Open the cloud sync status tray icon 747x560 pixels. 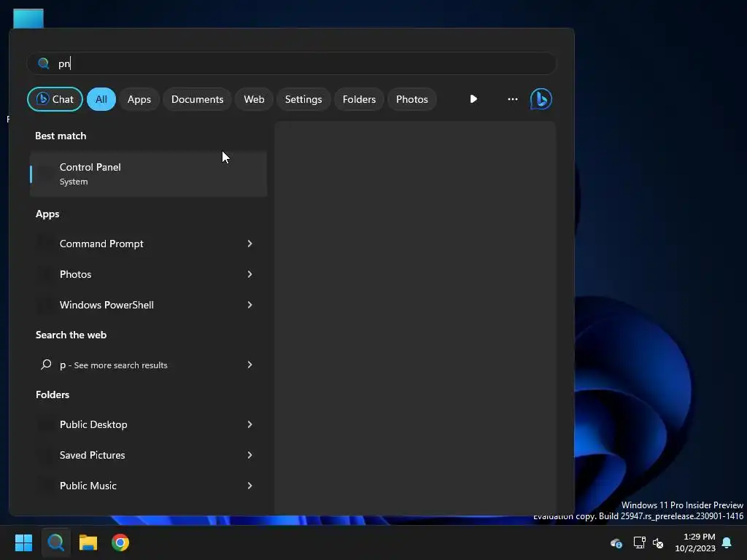pos(616,542)
